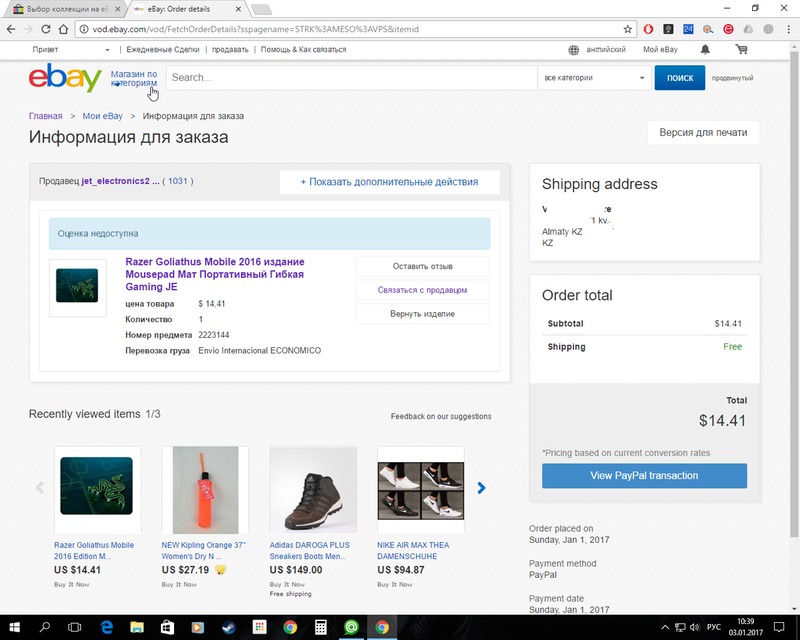Open 'Ежедневные Сделки' menu item
Screen dimensions: 800x640
tap(163, 50)
